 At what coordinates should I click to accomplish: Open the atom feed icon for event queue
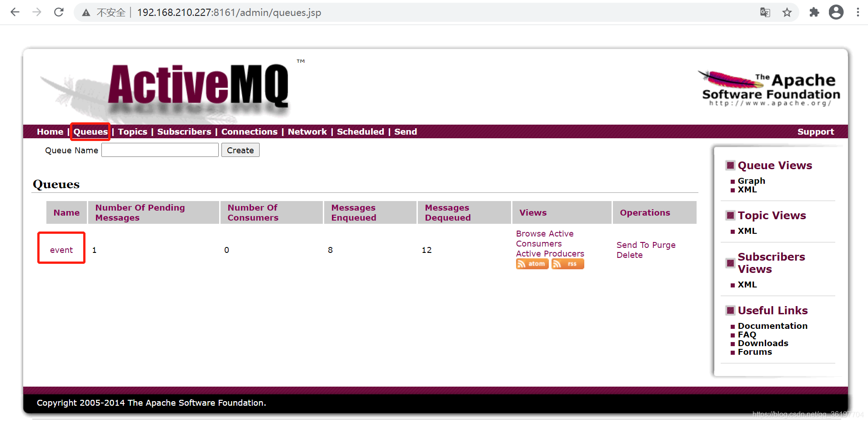532,264
